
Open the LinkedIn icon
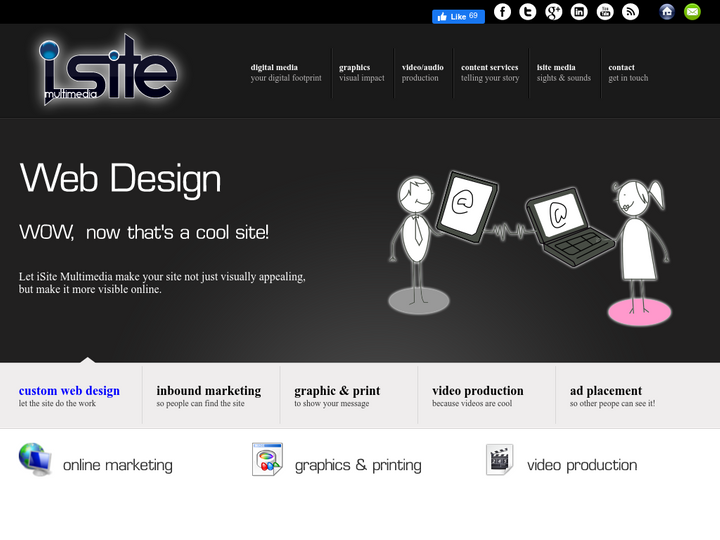579,12
